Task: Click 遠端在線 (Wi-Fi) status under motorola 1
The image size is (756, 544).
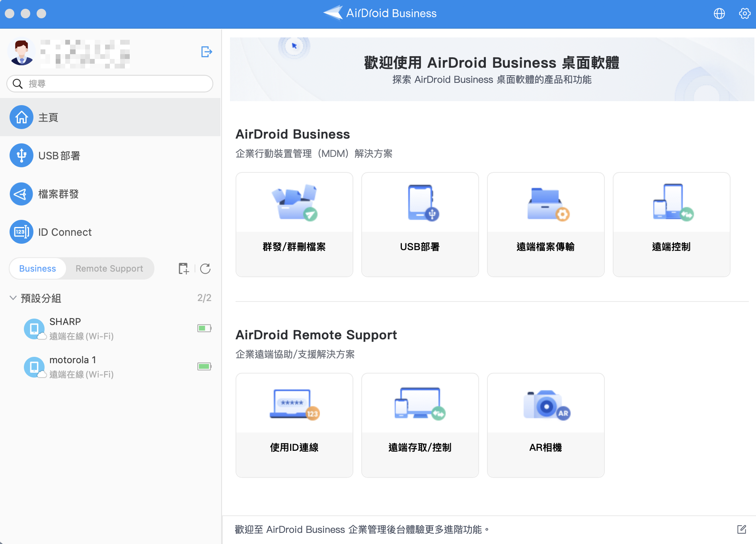Action: [82, 374]
